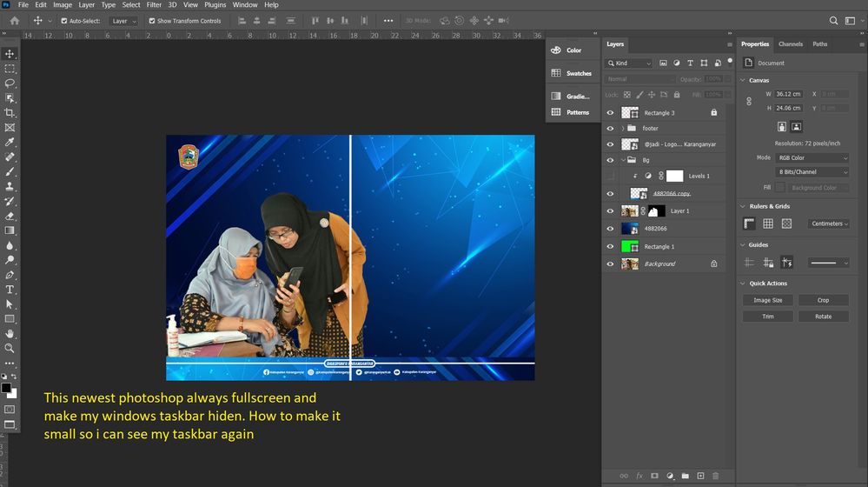Switch to the Channels tab
The height and width of the screenshot is (487, 868).
click(791, 43)
